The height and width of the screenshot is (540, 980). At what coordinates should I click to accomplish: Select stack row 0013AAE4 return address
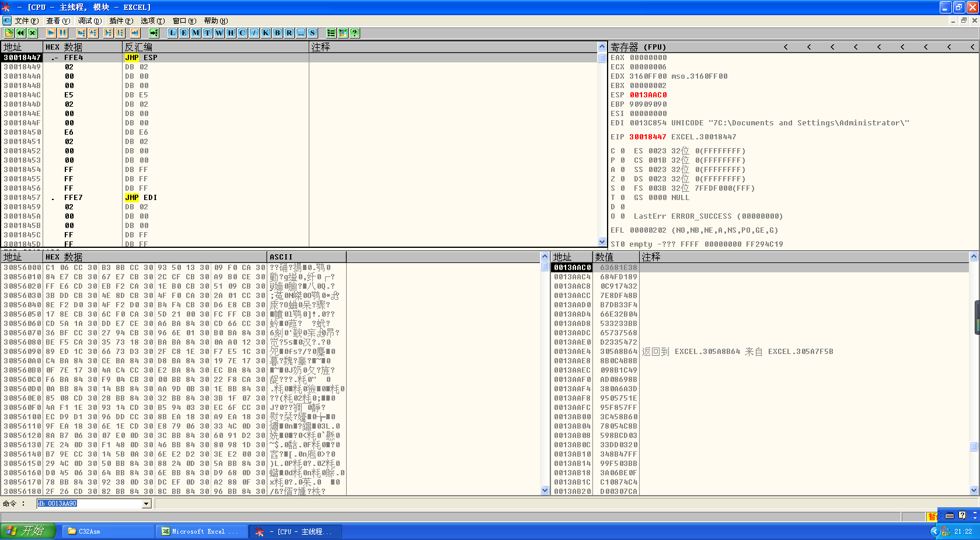tap(760, 352)
